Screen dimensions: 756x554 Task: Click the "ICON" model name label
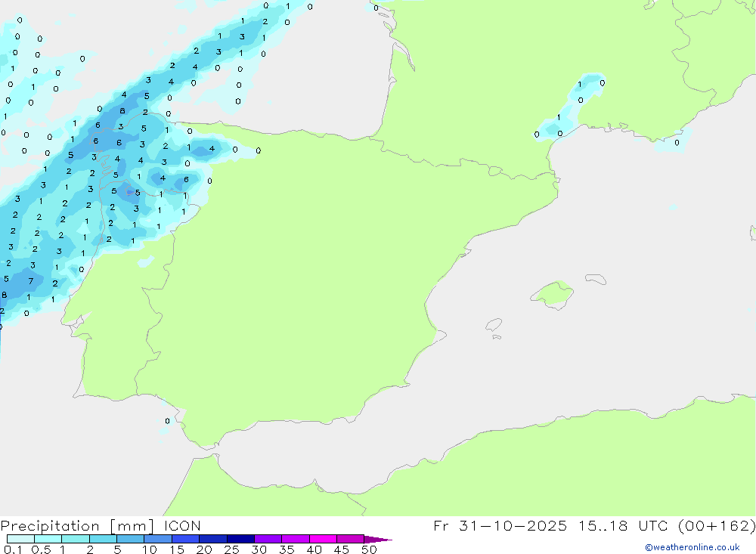coord(182,526)
